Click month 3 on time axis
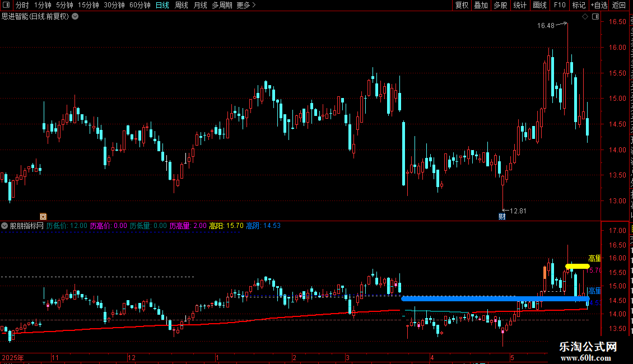This screenshot has width=633, height=364. (x=347, y=357)
